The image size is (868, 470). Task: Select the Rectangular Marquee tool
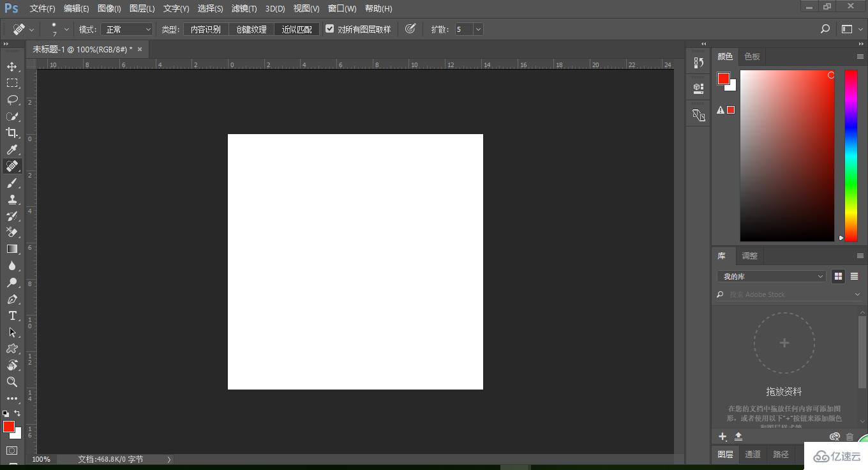click(12, 83)
